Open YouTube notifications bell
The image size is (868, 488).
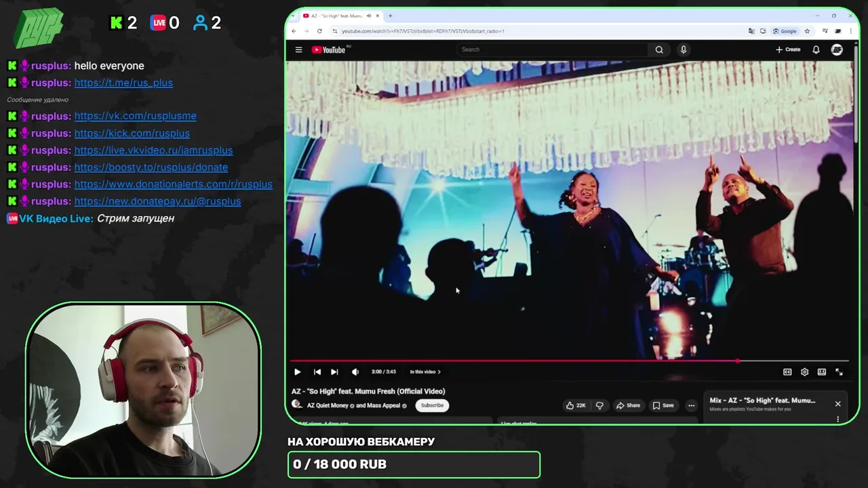click(816, 49)
